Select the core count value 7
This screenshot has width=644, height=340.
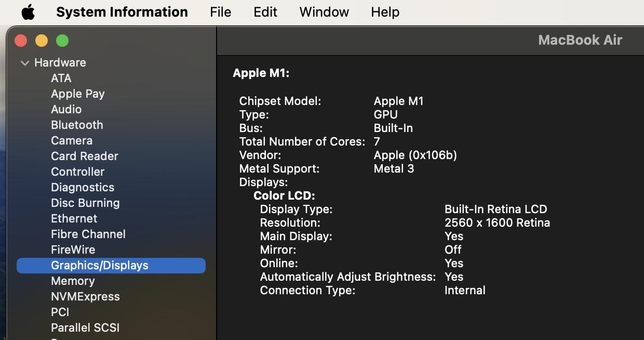pyautogui.click(x=377, y=141)
